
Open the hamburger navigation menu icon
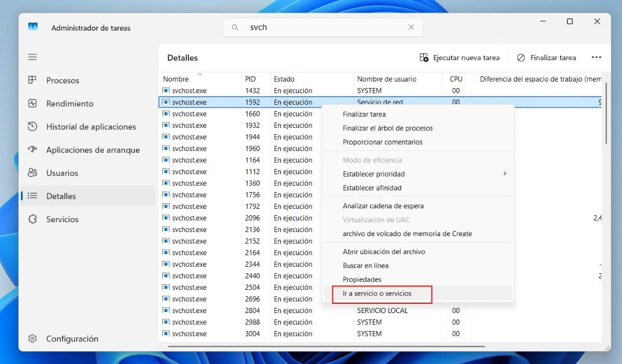point(32,57)
